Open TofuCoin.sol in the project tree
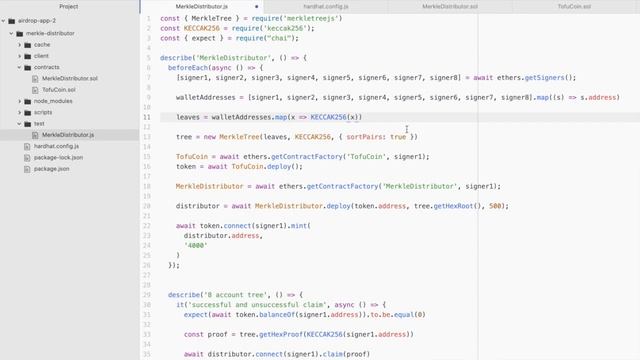The width and height of the screenshot is (640, 360). (59, 90)
